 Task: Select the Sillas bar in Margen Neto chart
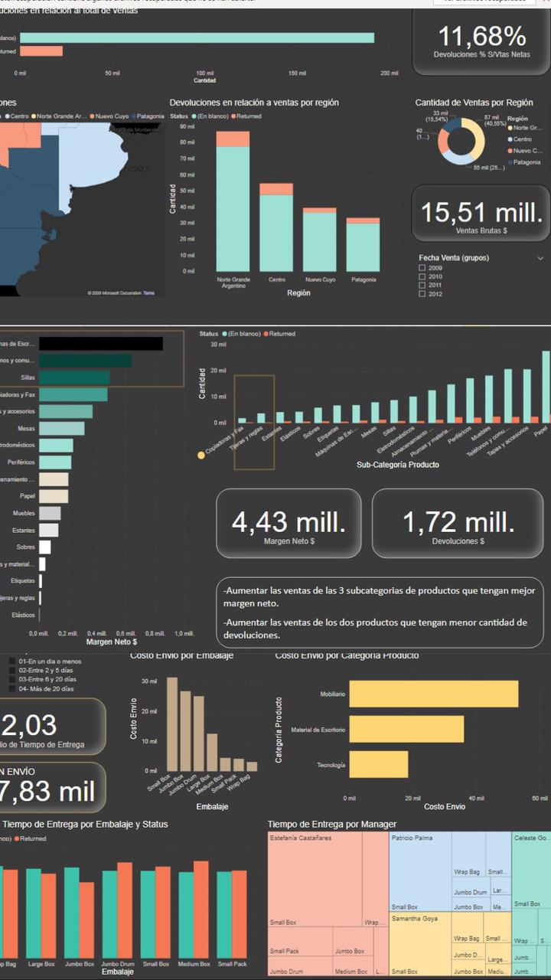coord(74,378)
